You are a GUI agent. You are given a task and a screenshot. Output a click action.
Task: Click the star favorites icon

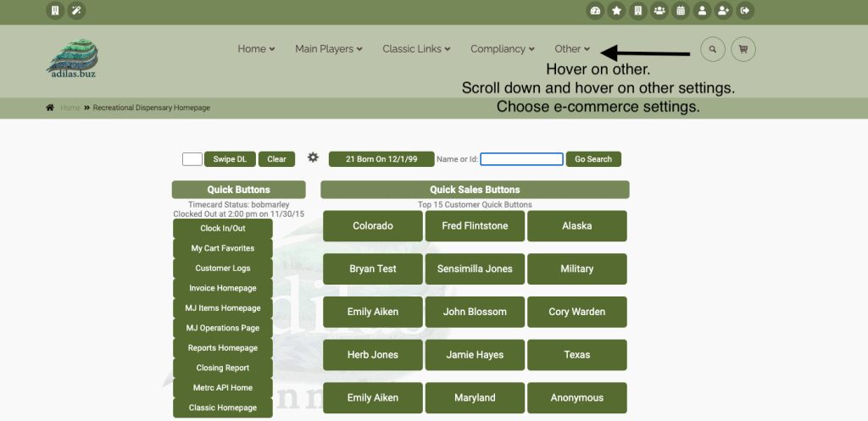[616, 10]
